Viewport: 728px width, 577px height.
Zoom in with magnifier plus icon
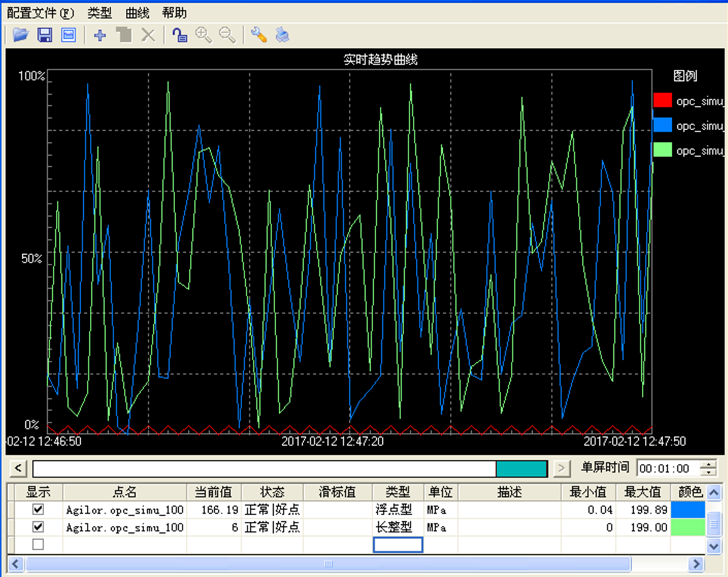(x=203, y=35)
